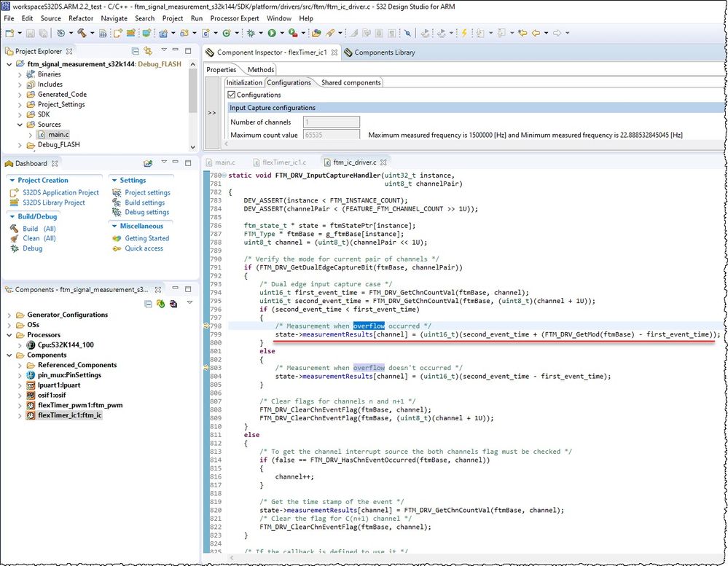Screen dimensions: 728x566
Task: Open the Components panel view menu dropdown
Action: coord(189,304)
